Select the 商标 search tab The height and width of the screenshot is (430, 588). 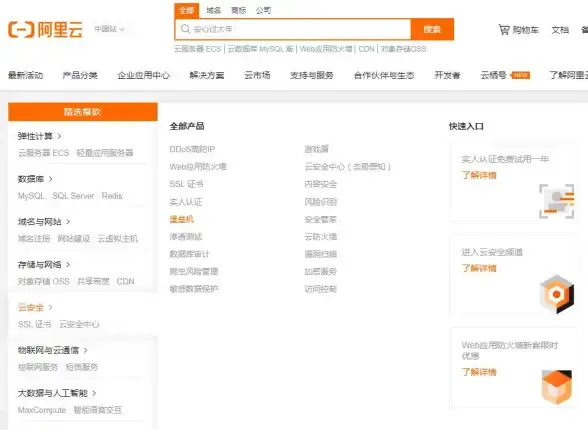(x=238, y=10)
